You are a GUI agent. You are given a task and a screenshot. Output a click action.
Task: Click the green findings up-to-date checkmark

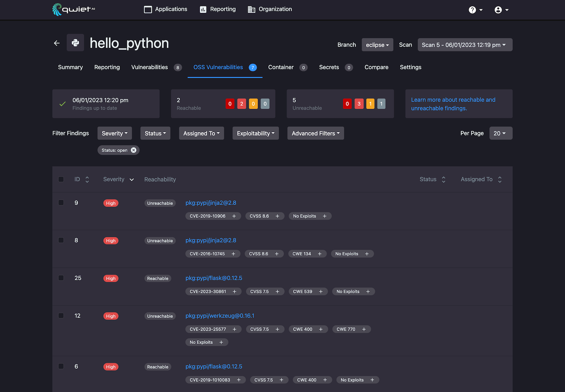click(x=63, y=104)
